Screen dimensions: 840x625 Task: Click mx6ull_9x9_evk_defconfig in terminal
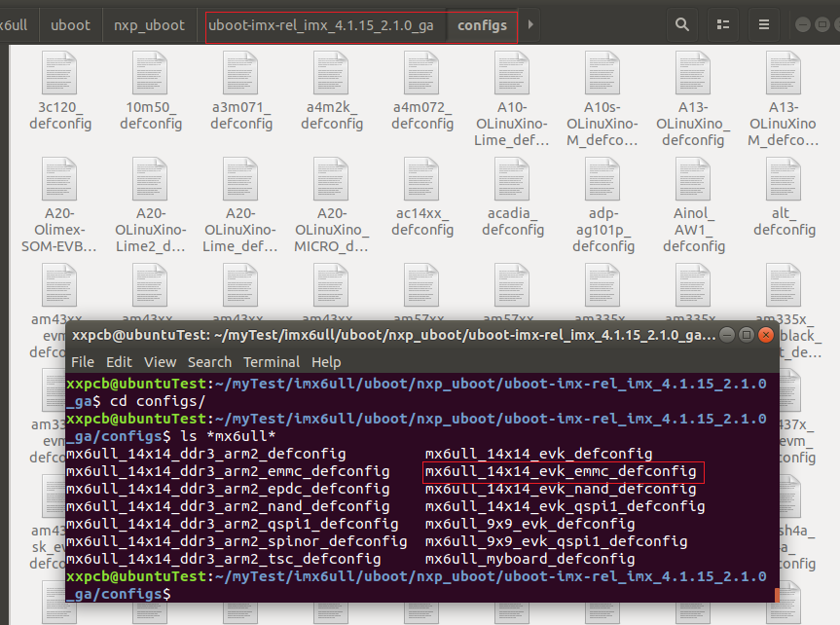click(x=530, y=524)
